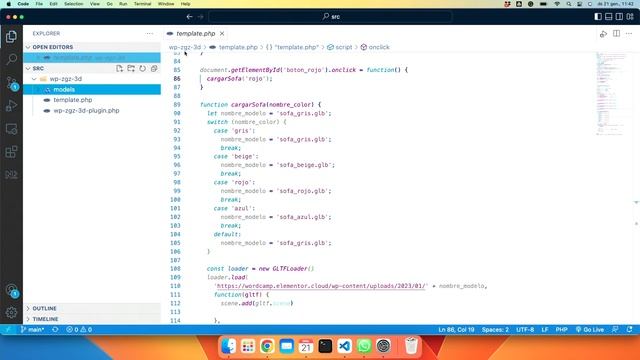Open the Explorer view in activity bar
This screenshot has height=360, width=640.
pos(11,37)
